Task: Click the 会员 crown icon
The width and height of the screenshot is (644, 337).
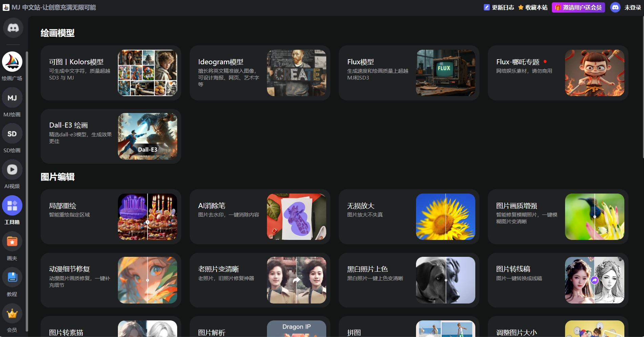Action: pos(12,314)
